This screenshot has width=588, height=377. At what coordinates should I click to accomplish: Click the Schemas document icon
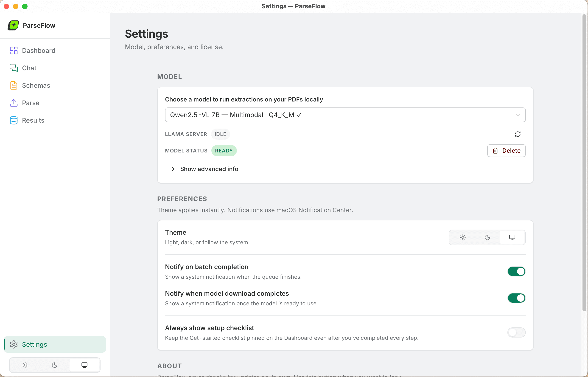point(14,85)
